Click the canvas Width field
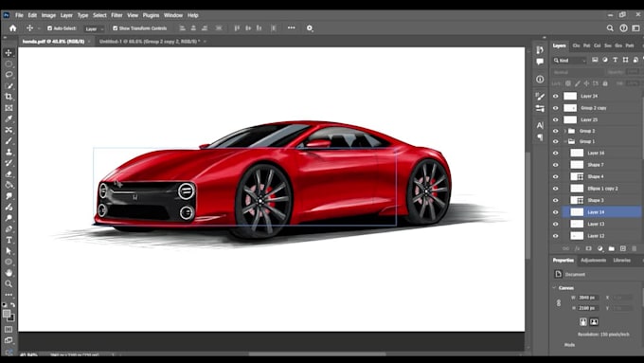Image resolution: width=644 pixels, height=363 pixels. [588, 298]
